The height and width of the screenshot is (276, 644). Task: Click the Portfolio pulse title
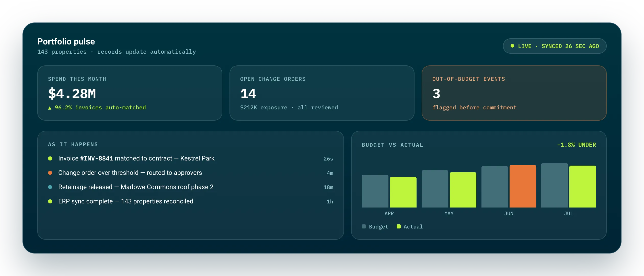coord(66,41)
